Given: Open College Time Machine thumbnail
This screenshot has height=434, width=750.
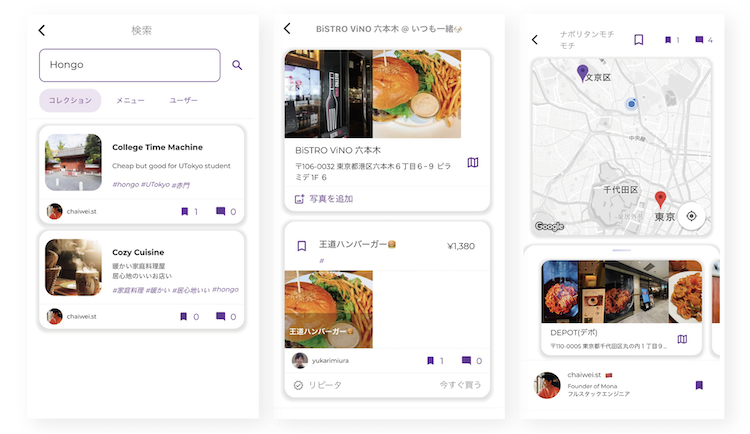Looking at the screenshot, I should tap(73, 162).
